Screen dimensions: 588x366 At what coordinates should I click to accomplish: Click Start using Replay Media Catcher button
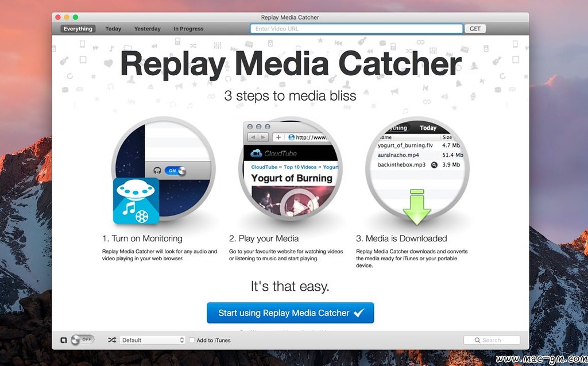pyautogui.click(x=290, y=313)
